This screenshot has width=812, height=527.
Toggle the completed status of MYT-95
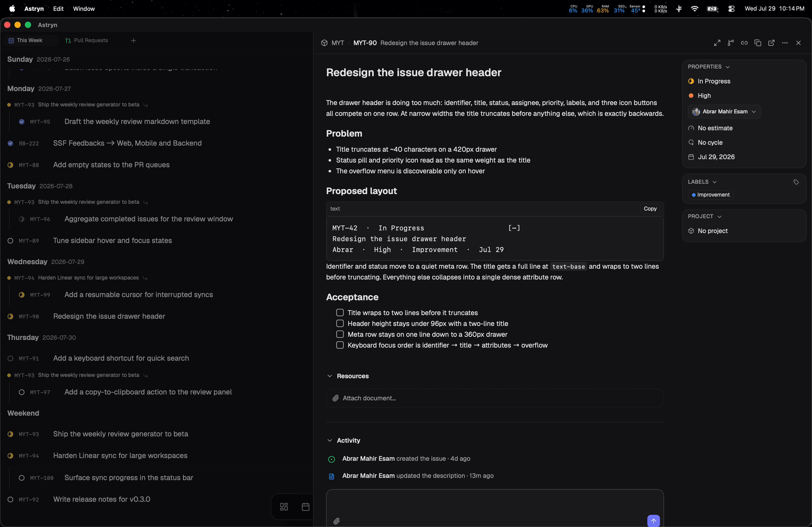click(x=21, y=122)
